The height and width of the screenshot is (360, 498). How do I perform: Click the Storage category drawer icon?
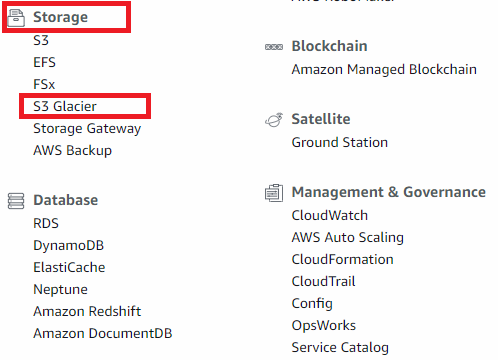click(x=16, y=18)
